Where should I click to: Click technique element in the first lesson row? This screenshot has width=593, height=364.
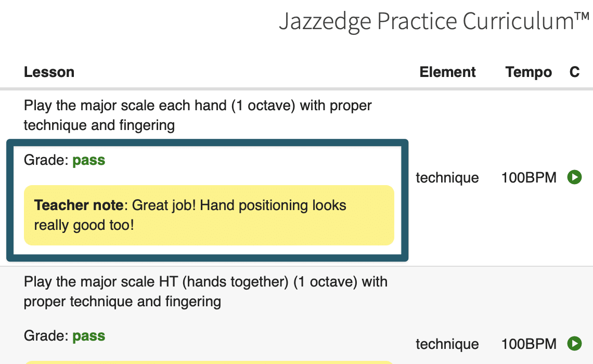[447, 178]
